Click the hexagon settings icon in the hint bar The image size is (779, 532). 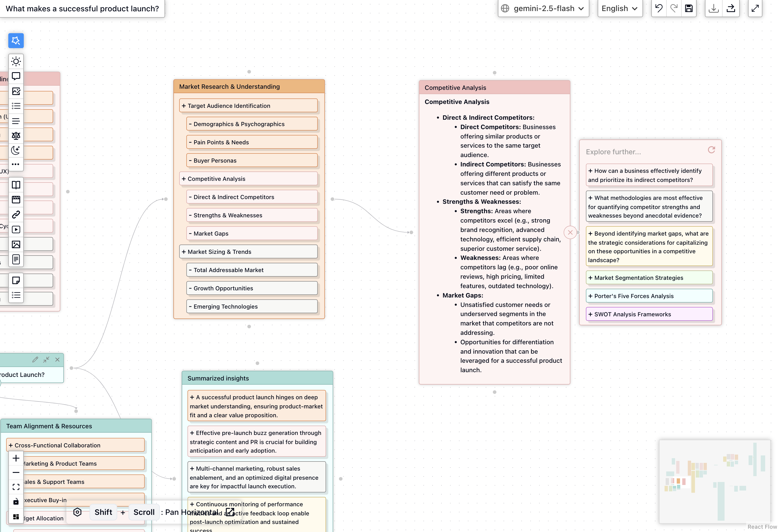[x=77, y=512]
